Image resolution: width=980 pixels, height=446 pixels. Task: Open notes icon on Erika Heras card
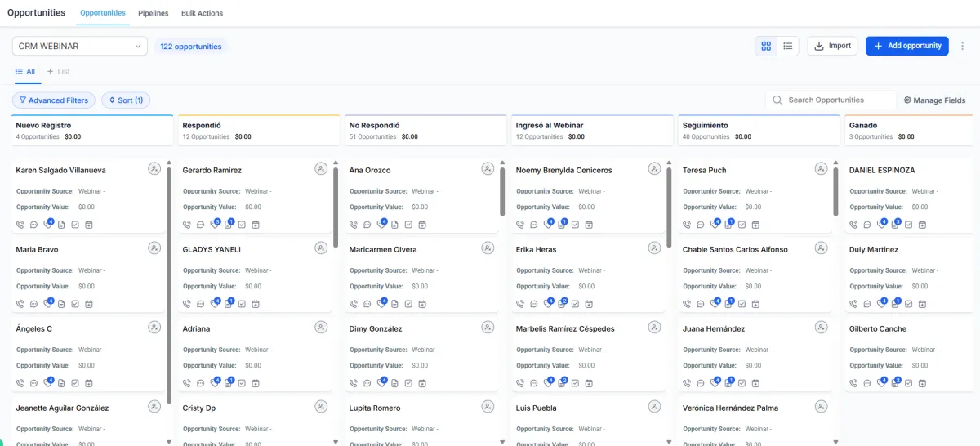562,304
